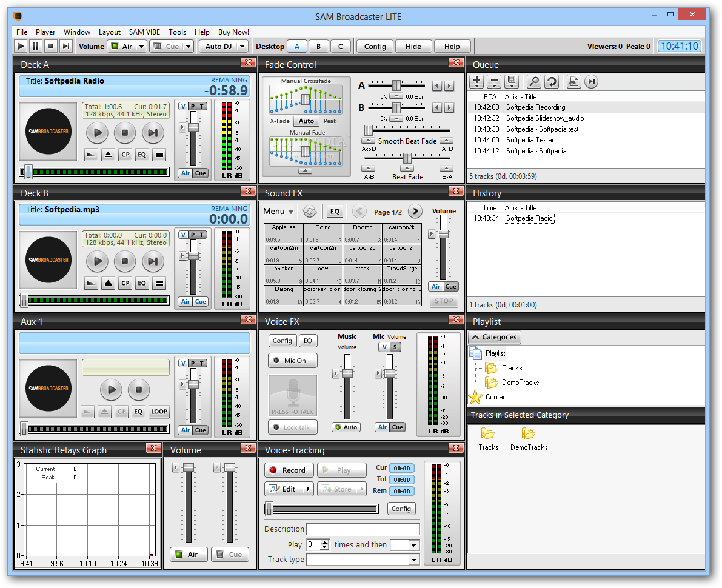The width and height of the screenshot is (722, 588).
Task: Click the Queue export document icon
Action: pyautogui.click(x=573, y=82)
